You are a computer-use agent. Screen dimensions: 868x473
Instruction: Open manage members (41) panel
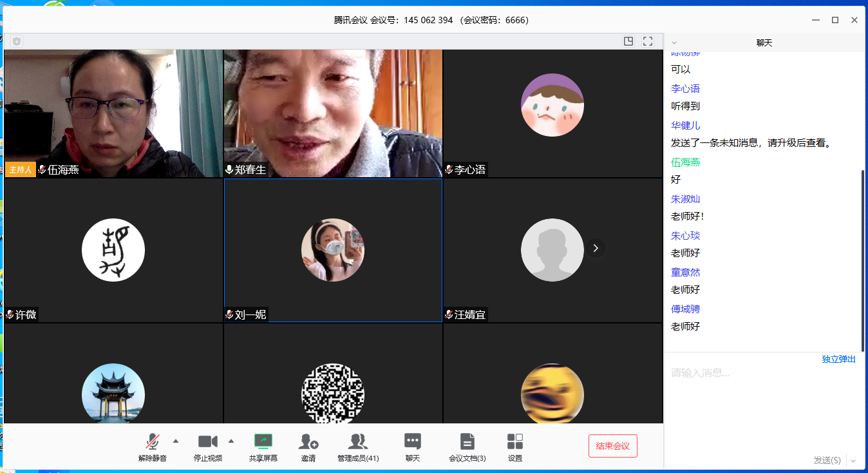pyautogui.click(x=358, y=442)
